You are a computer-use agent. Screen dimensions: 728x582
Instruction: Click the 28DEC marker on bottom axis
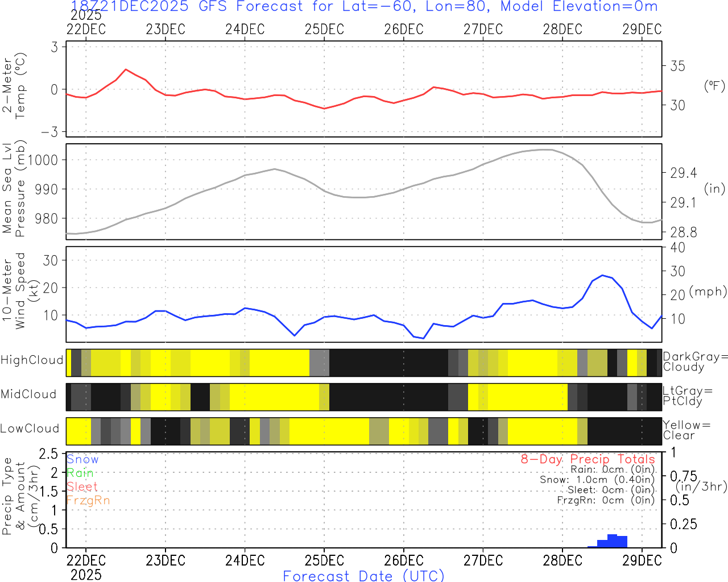[x=562, y=560]
